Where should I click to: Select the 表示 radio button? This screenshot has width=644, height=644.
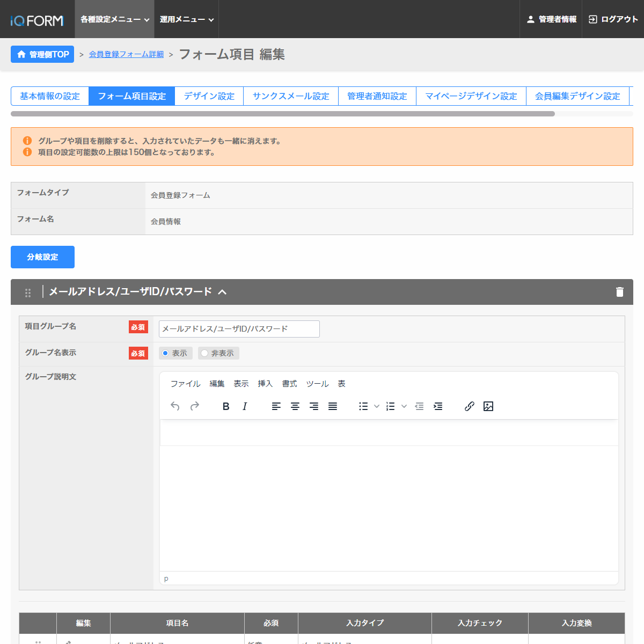pos(165,353)
